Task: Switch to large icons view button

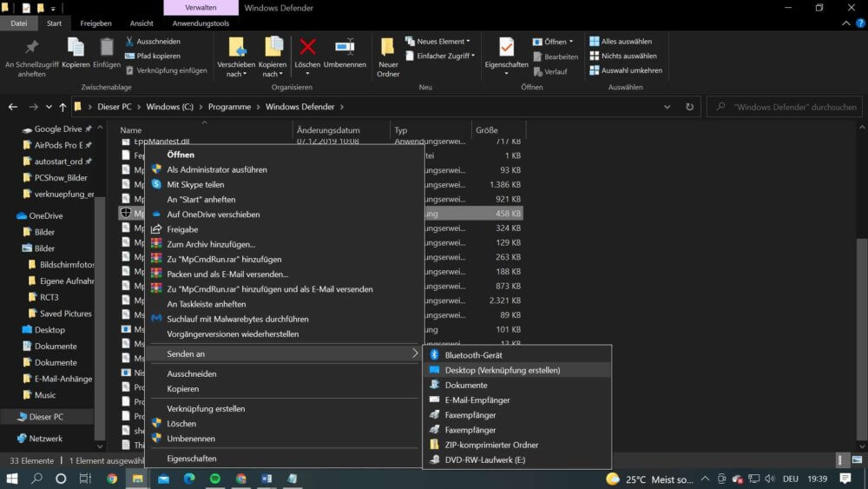Action: [857, 460]
